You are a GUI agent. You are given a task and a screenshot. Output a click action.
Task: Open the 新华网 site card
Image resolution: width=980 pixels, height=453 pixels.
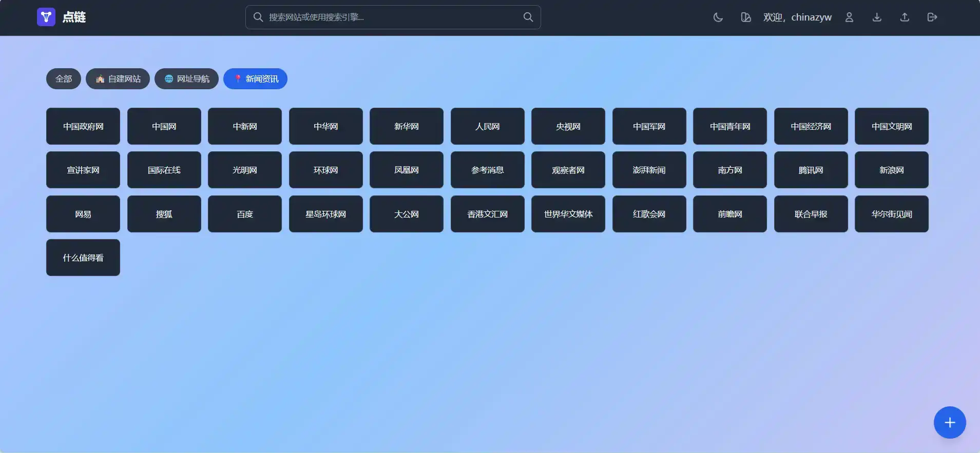pyautogui.click(x=407, y=126)
